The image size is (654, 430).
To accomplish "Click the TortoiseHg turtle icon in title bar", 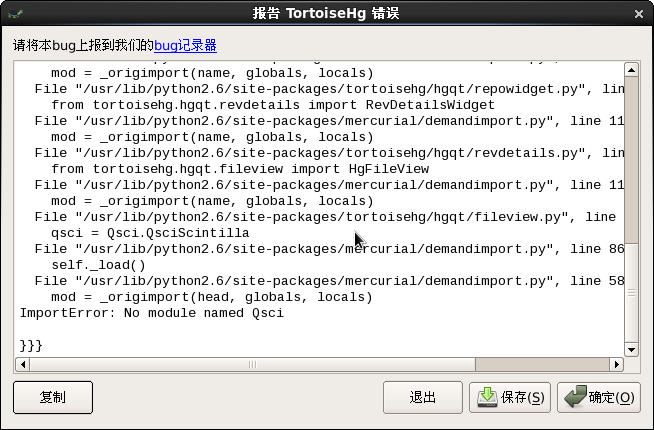I will (x=15, y=14).
